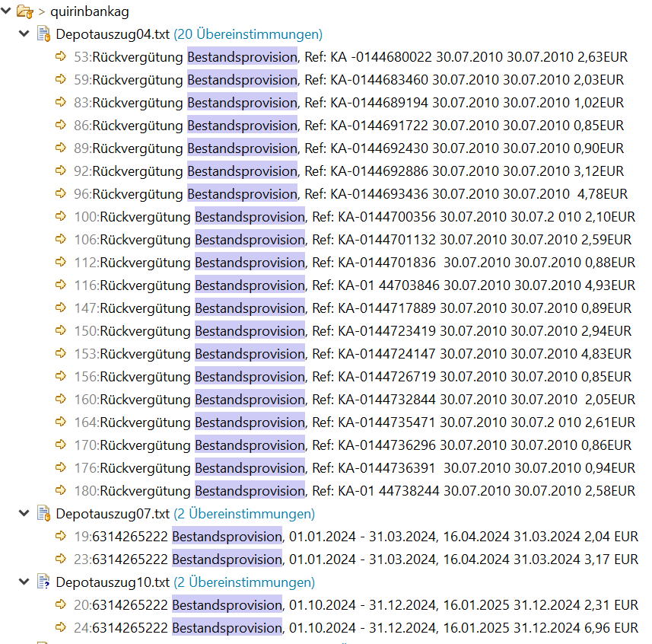Click match arrow icon for line 89
Viewport: 652px width, 644px height.
click(x=61, y=148)
